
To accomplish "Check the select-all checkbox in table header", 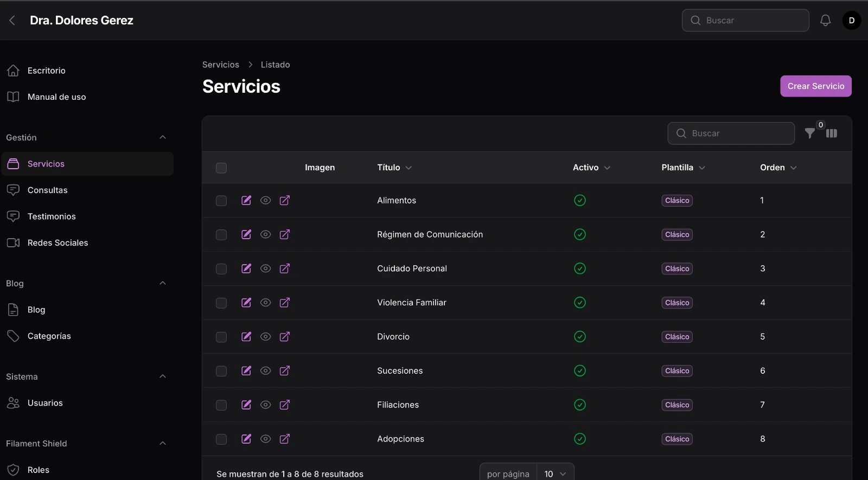I will tap(221, 168).
